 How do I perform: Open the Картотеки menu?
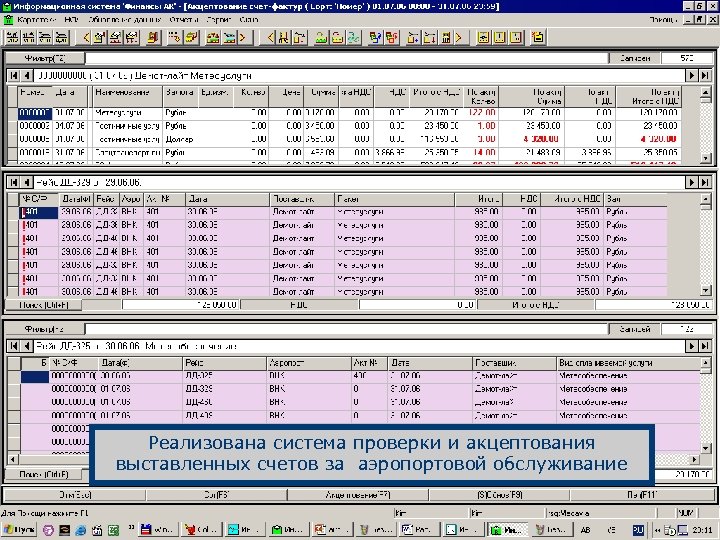(x=36, y=20)
